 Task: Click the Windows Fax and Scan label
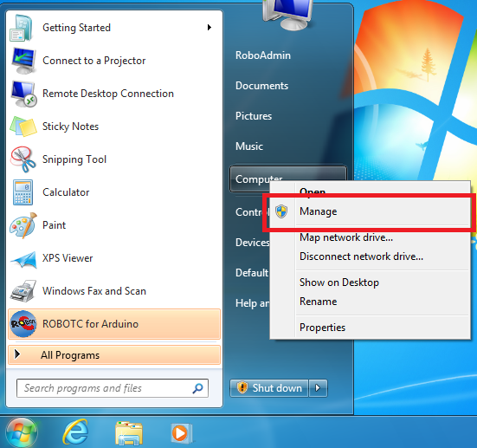tap(94, 291)
